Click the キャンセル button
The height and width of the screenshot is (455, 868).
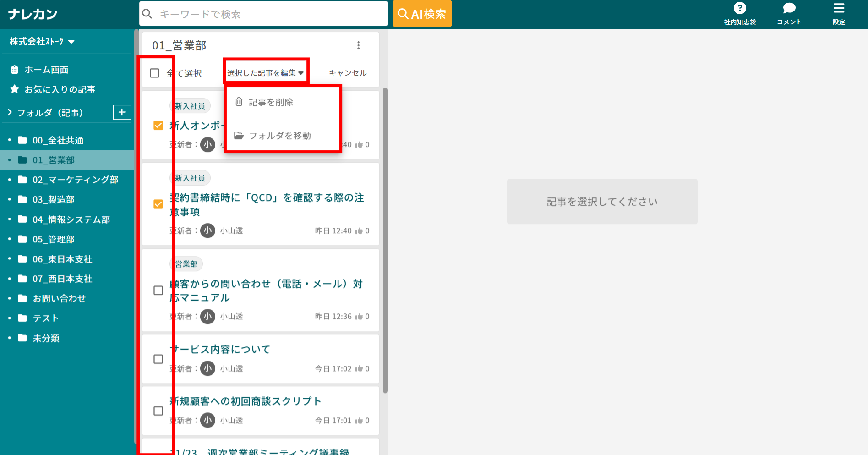point(348,72)
